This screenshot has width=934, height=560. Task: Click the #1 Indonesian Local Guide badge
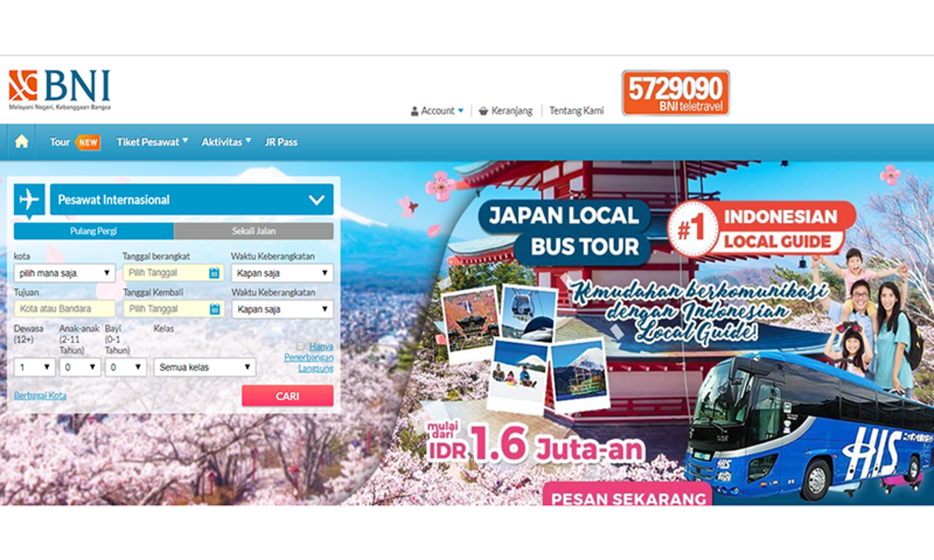tap(763, 228)
